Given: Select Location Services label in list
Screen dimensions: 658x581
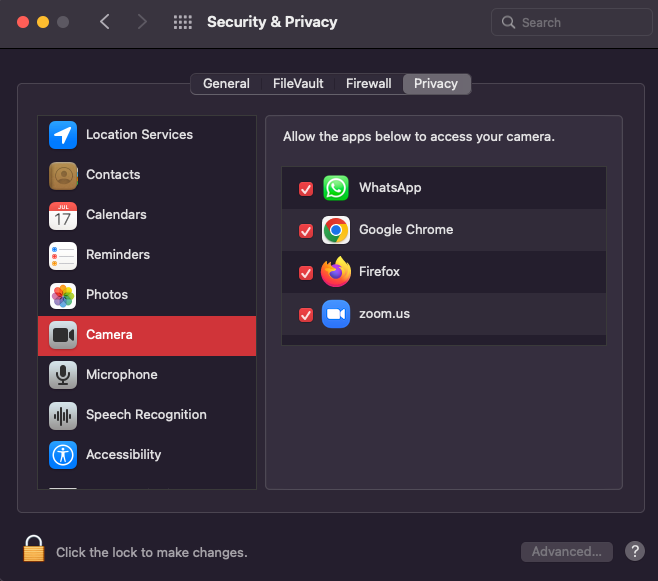Looking at the screenshot, I should click(x=139, y=134).
